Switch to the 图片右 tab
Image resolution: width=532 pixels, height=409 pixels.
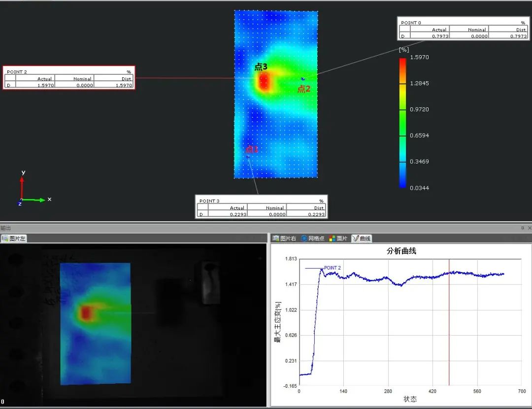[x=285, y=238]
